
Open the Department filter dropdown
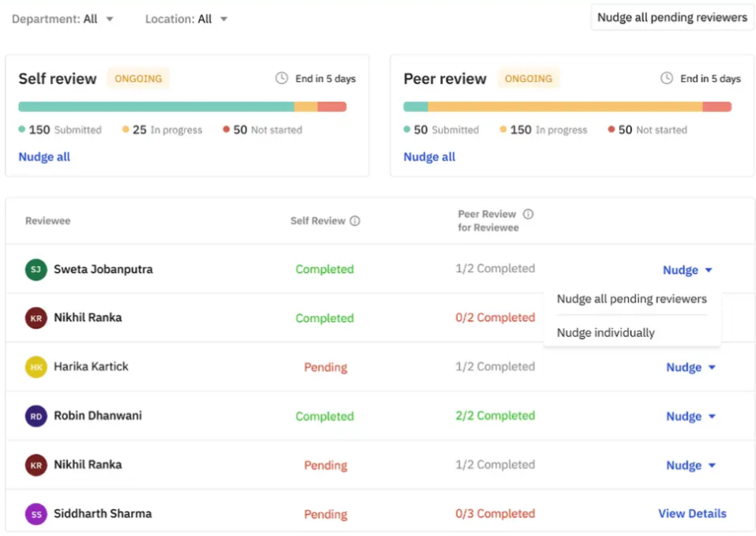click(x=62, y=19)
